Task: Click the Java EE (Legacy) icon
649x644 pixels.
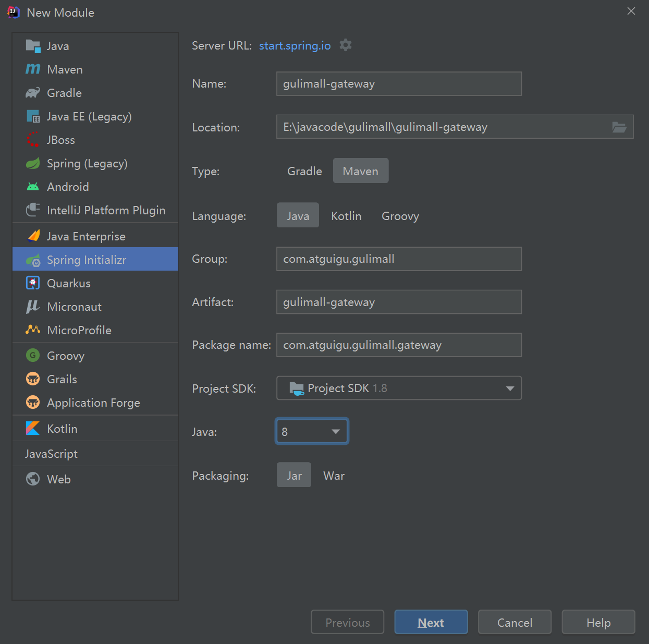Action: (33, 116)
